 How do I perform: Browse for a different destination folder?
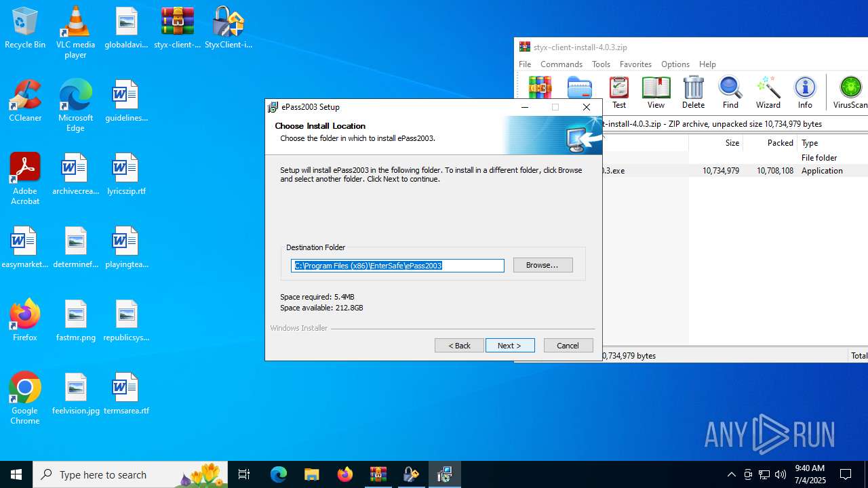coord(542,265)
